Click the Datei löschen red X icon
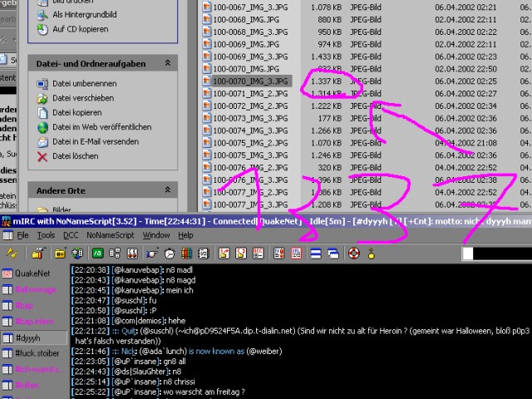Image resolution: width=532 pixels, height=399 pixels. [43, 155]
